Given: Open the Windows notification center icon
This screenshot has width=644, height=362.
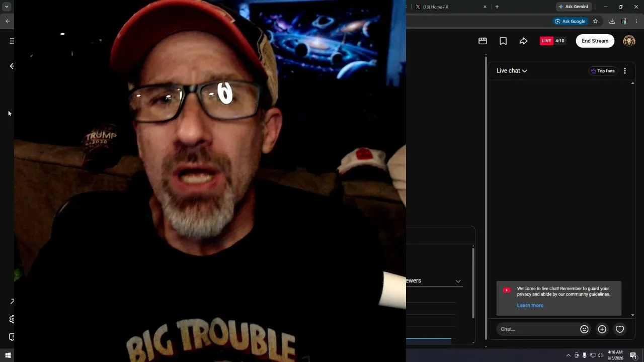Looking at the screenshot, I should coord(633,355).
